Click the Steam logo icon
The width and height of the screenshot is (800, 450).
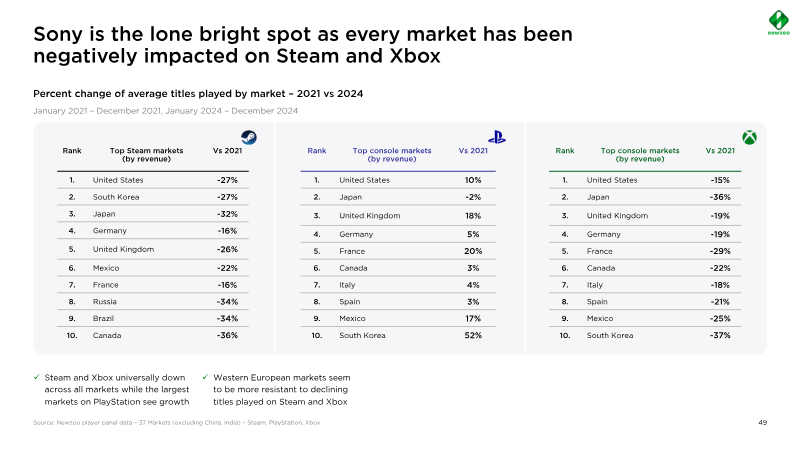(248, 138)
